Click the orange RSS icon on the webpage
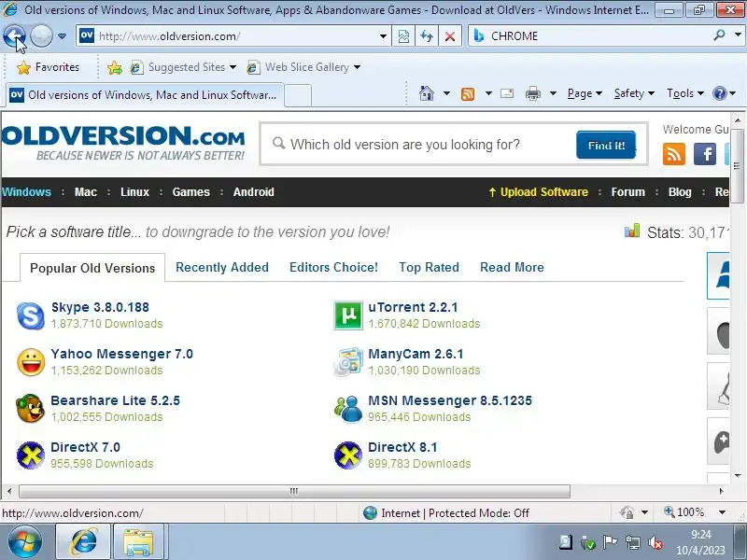 673,154
